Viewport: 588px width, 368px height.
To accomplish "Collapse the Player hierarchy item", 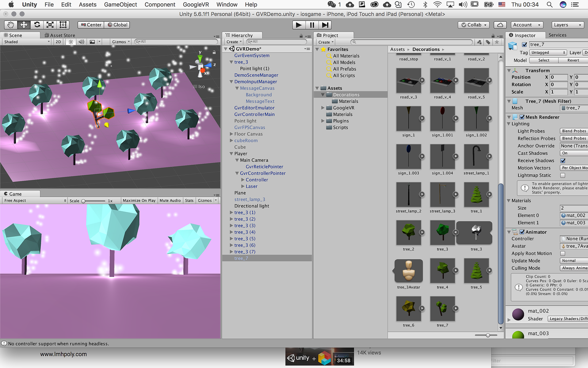I will point(232,153).
